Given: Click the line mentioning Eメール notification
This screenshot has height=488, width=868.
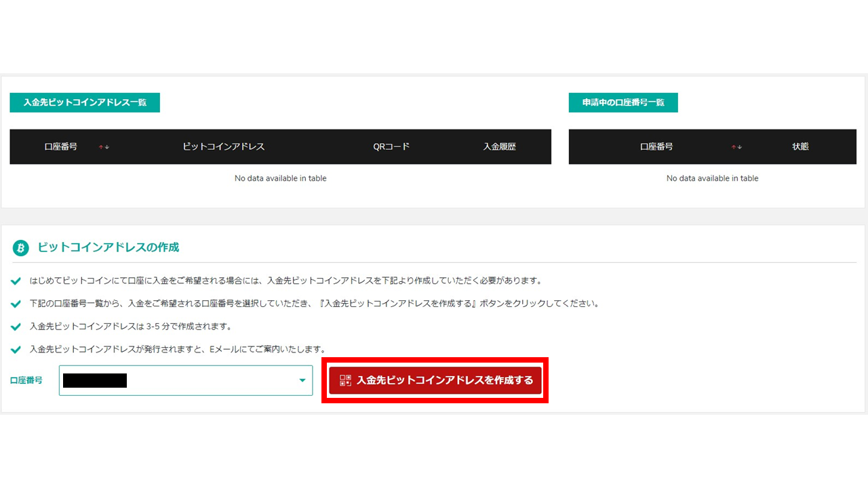Looking at the screenshot, I should pos(178,349).
